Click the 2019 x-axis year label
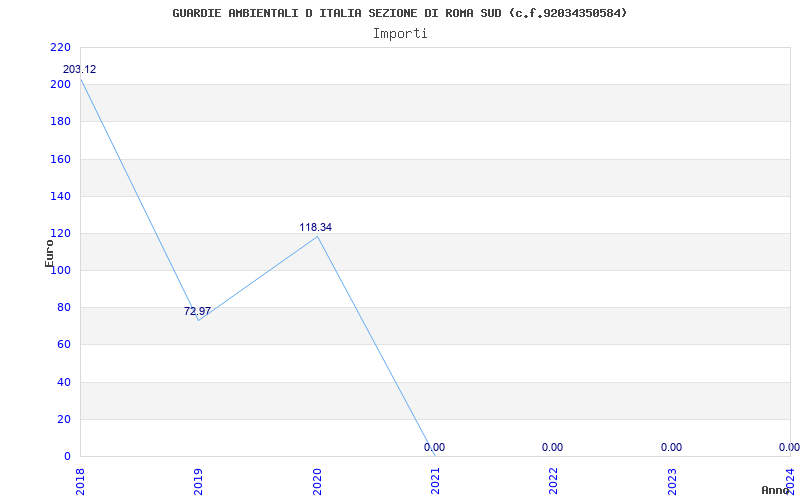Viewport: 800px width, 500px height. 198,482
